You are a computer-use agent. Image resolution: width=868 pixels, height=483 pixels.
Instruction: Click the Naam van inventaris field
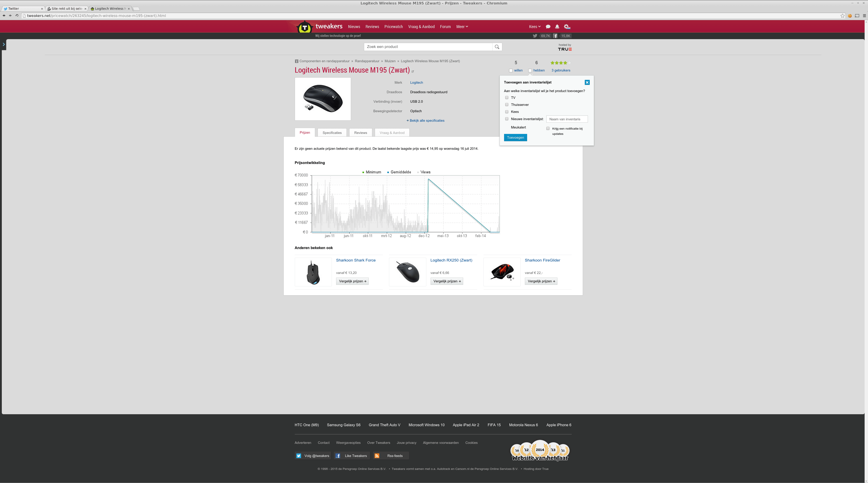point(567,119)
